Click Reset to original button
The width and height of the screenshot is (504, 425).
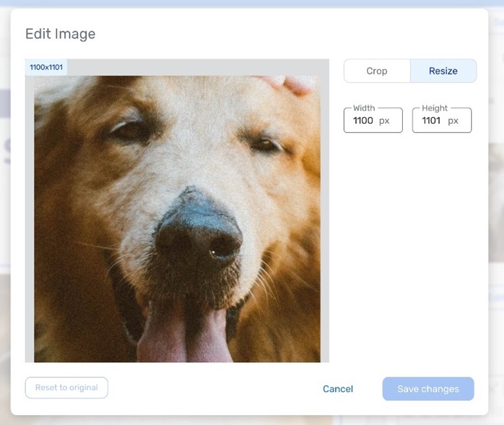(x=67, y=388)
